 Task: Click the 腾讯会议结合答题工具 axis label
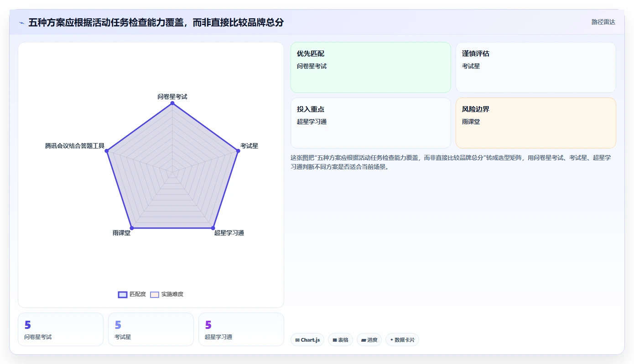click(x=75, y=146)
